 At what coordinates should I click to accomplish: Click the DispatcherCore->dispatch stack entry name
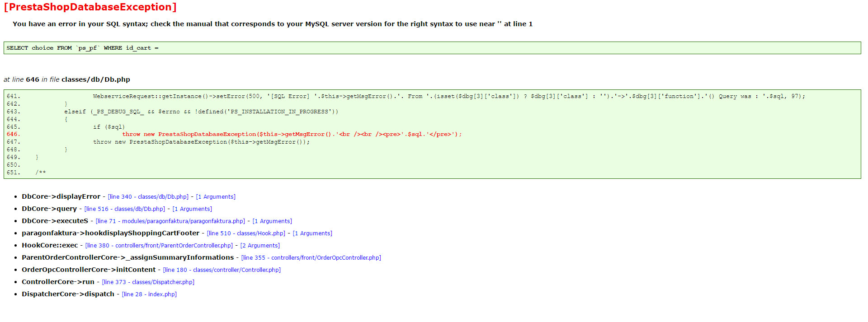[68, 294]
